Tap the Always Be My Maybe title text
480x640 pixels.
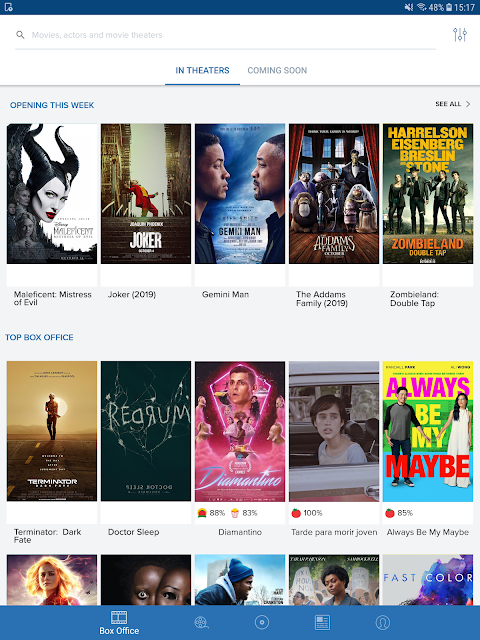coord(428,532)
